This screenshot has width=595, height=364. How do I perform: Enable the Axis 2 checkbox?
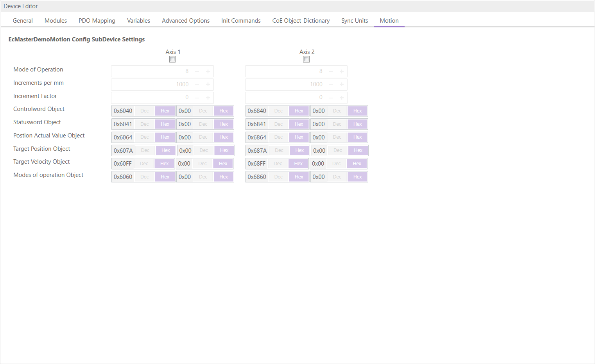(x=306, y=59)
